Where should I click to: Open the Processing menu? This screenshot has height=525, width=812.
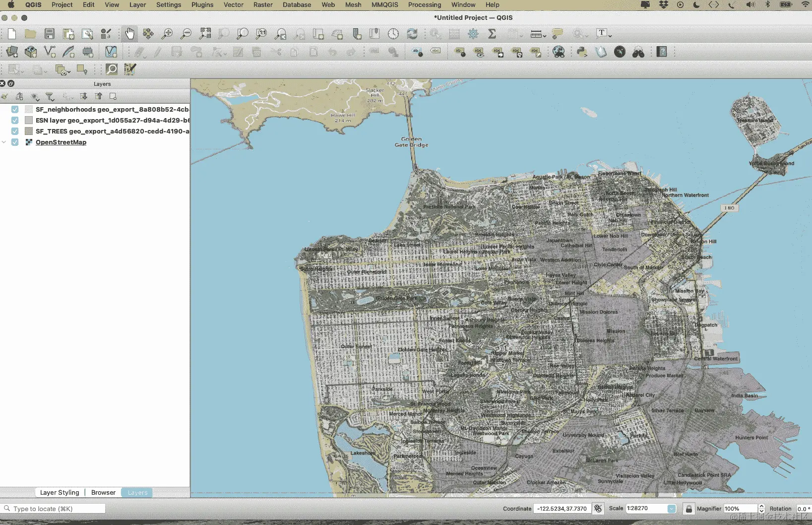pos(424,5)
